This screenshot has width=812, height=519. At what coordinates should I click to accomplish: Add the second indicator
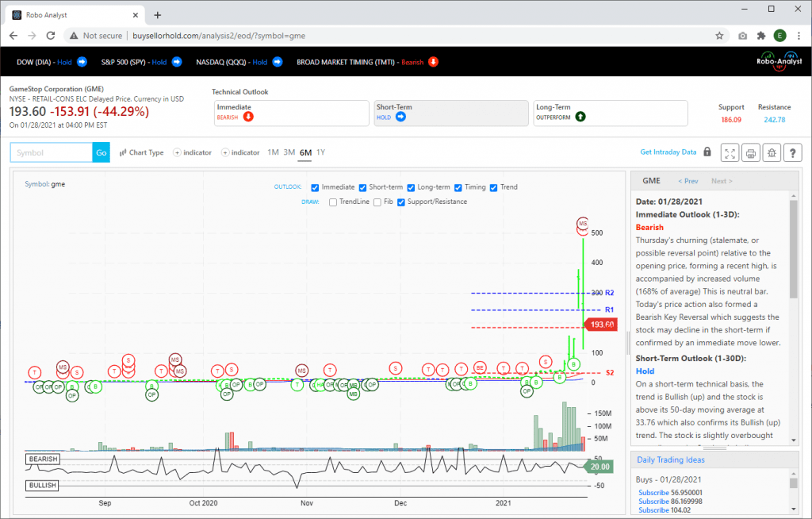click(240, 152)
